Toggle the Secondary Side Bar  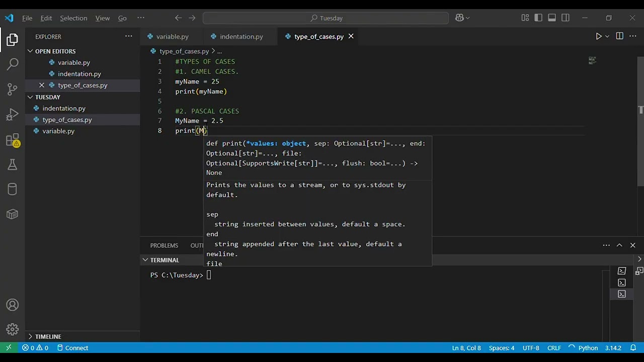click(x=566, y=18)
